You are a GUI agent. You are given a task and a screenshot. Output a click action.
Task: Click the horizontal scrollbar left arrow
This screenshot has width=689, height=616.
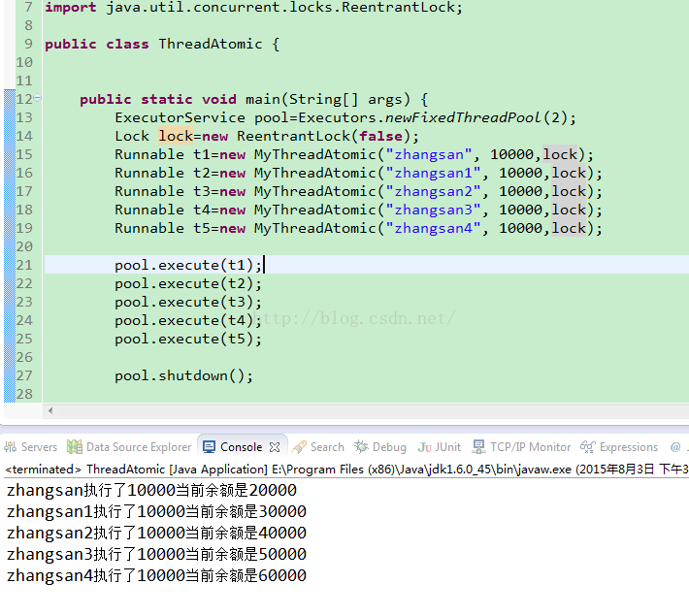tap(50, 410)
